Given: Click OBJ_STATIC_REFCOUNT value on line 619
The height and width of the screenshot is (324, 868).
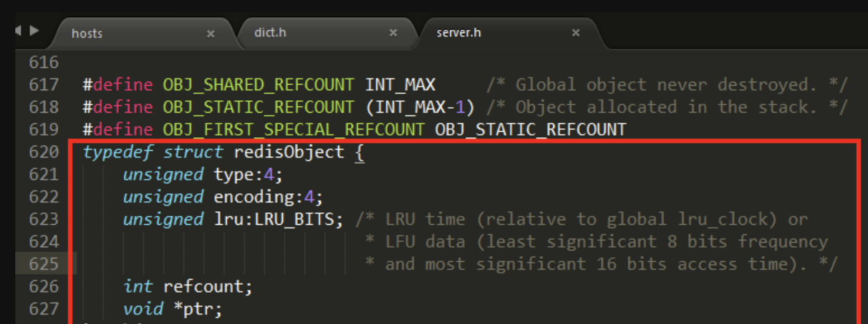Looking at the screenshot, I should 530,130.
